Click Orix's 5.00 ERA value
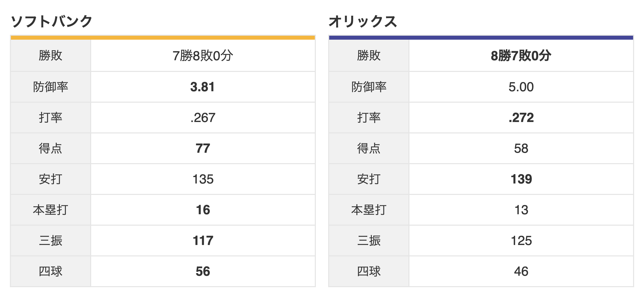The height and width of the screenshot is (305, 644). point(521,87)
